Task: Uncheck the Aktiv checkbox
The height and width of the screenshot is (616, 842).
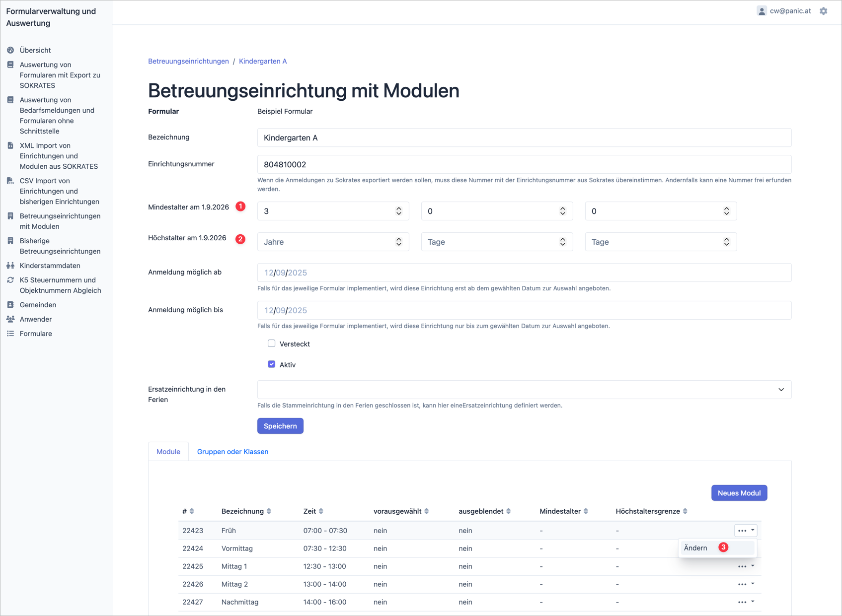Action: tap(271, 364)
